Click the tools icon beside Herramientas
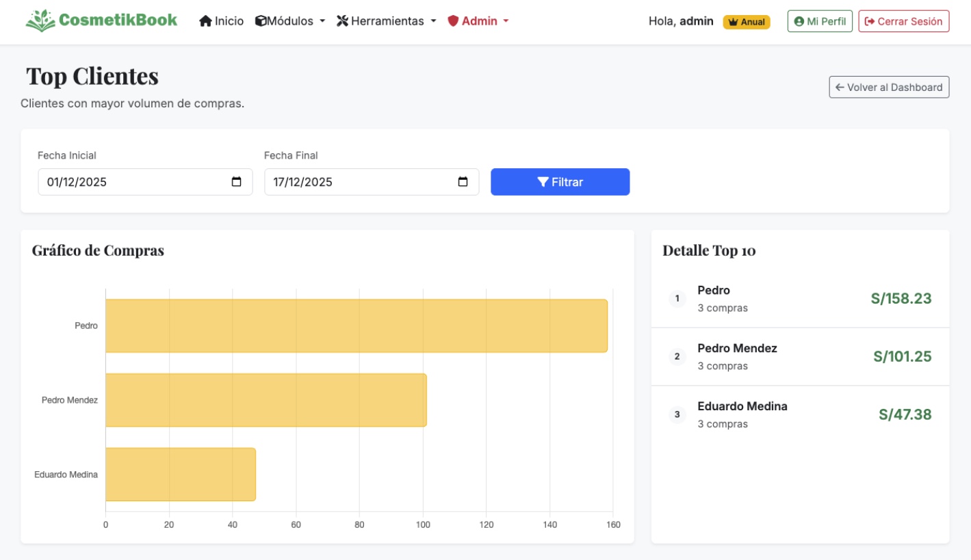 point(343,21)
